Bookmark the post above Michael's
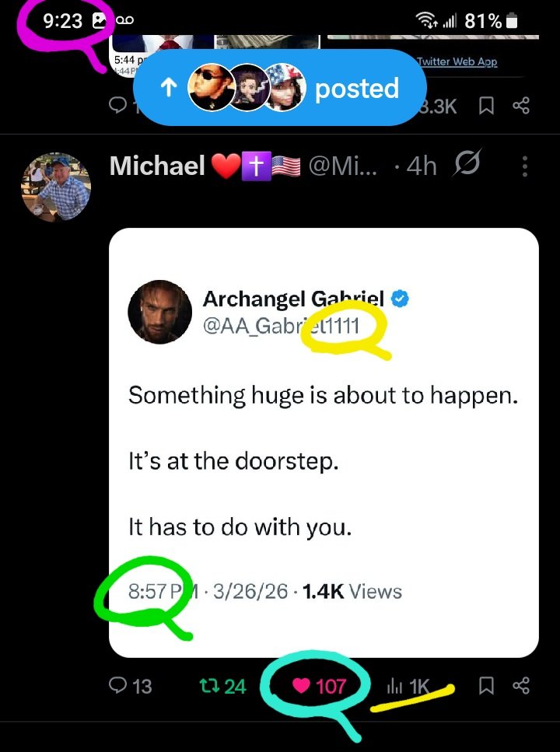This screenshot has height=752, width=560. (x=486, y=106)
